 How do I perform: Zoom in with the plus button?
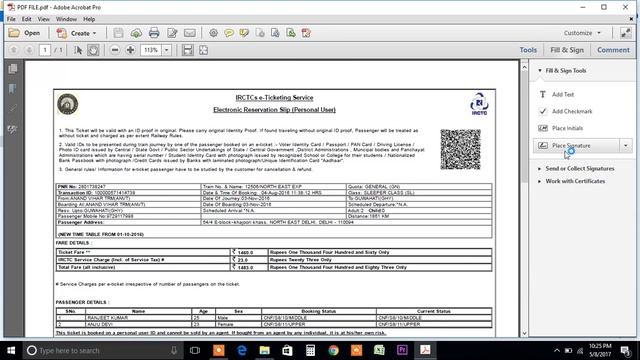click(131, 50)
